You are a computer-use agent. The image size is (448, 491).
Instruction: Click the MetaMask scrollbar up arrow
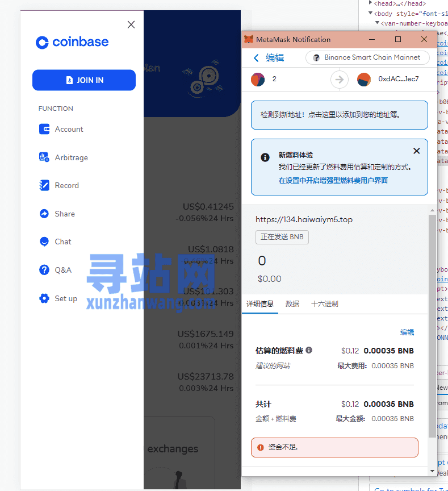tap(432, 210)
